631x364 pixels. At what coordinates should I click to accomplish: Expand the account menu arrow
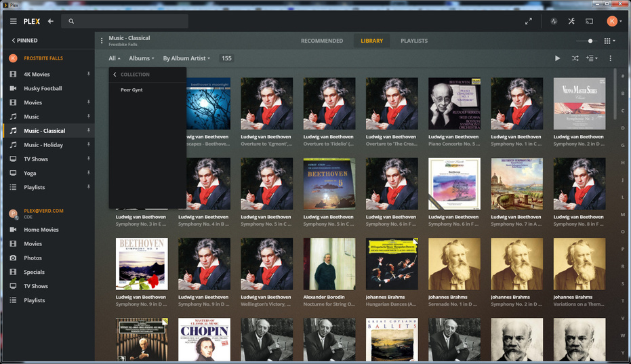pyautogui.click(x=621, y=21)
